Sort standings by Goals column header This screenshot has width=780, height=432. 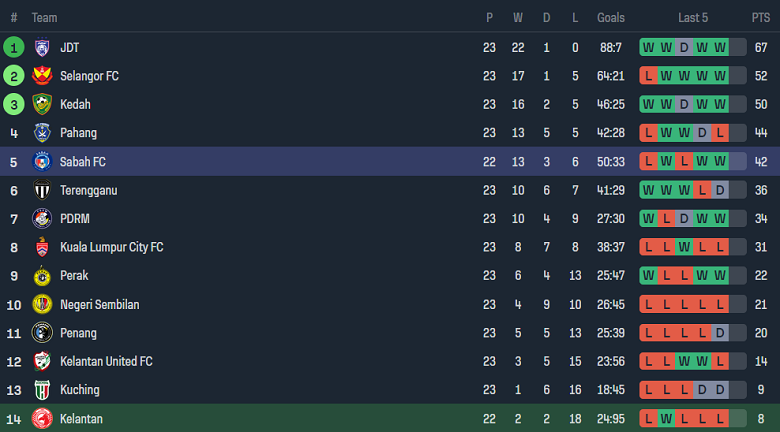pos(611,18)
